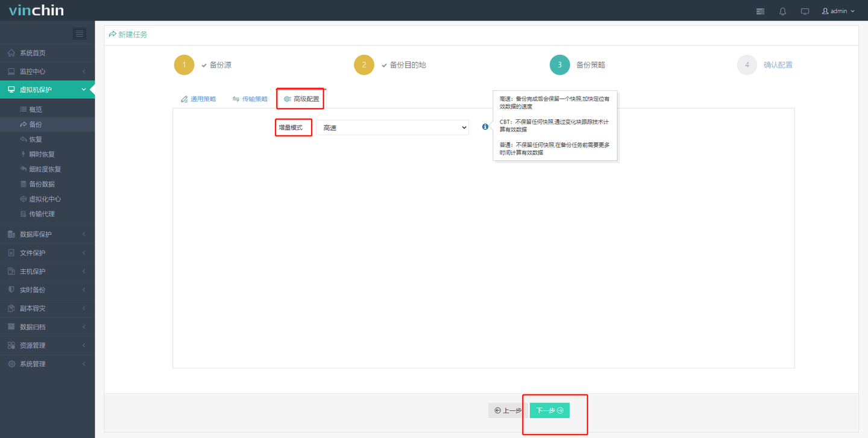Click the 下一步 next button
Viewport: 868px width, 438px height.
click(x=550, y=410)
